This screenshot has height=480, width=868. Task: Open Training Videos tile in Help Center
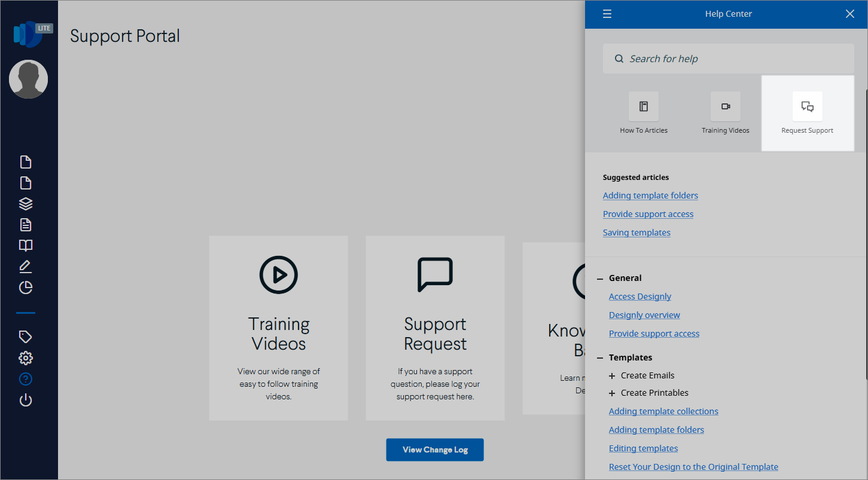point(726,113)
